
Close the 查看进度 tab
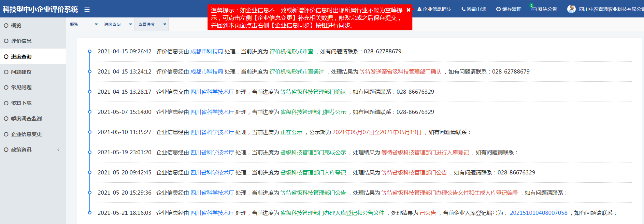point(164,24)
